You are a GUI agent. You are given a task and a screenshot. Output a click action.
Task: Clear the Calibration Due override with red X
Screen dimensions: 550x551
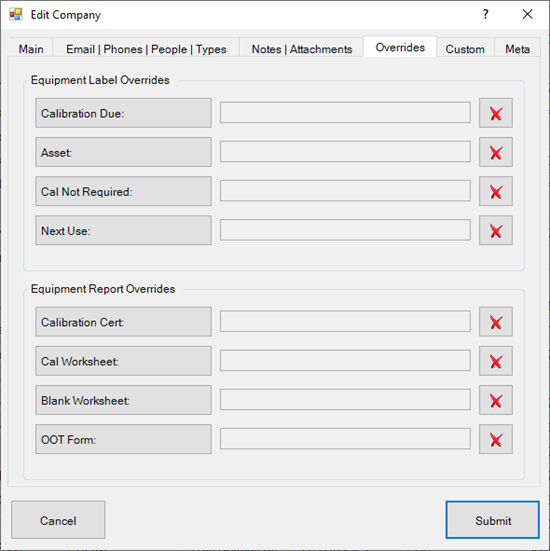pyautogui.click(x=496, y=113)
